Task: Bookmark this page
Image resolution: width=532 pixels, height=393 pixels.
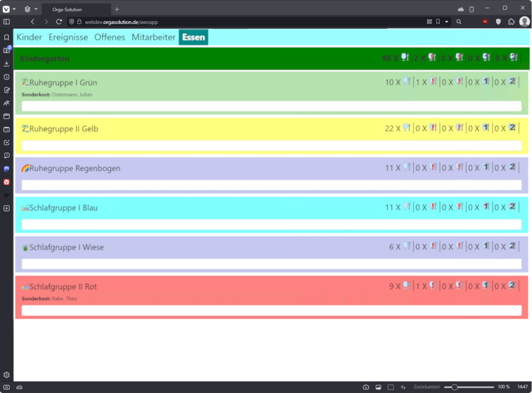Action: [x=438, y=22]
